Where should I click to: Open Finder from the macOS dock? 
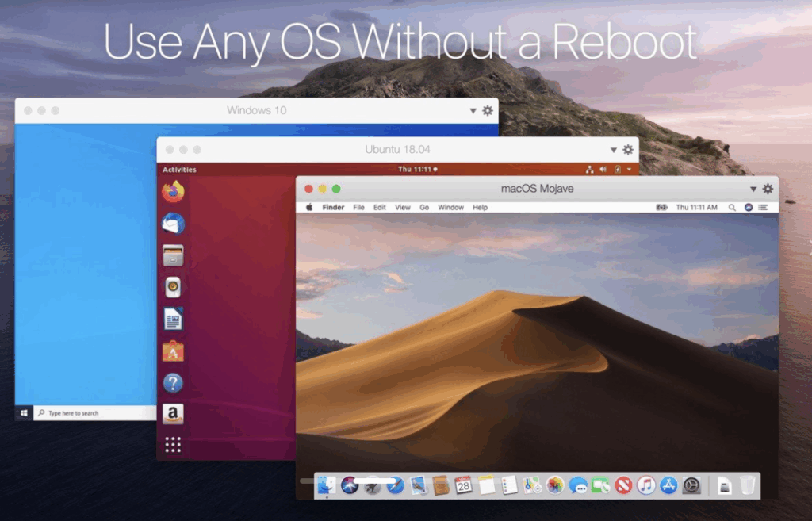[x=326, y=486]
